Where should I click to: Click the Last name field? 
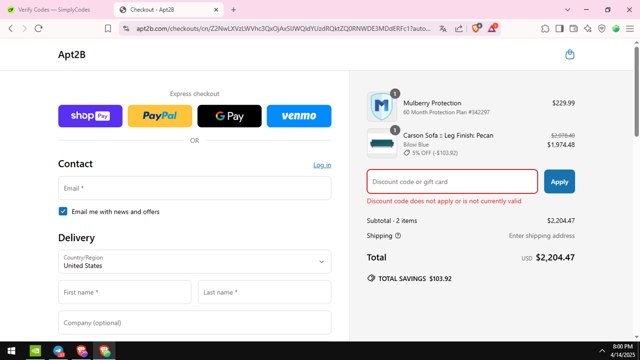click(264, 292)
